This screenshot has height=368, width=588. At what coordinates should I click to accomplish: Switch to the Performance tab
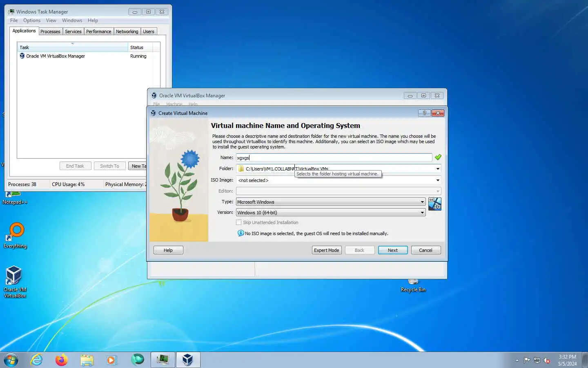(98, 31)
